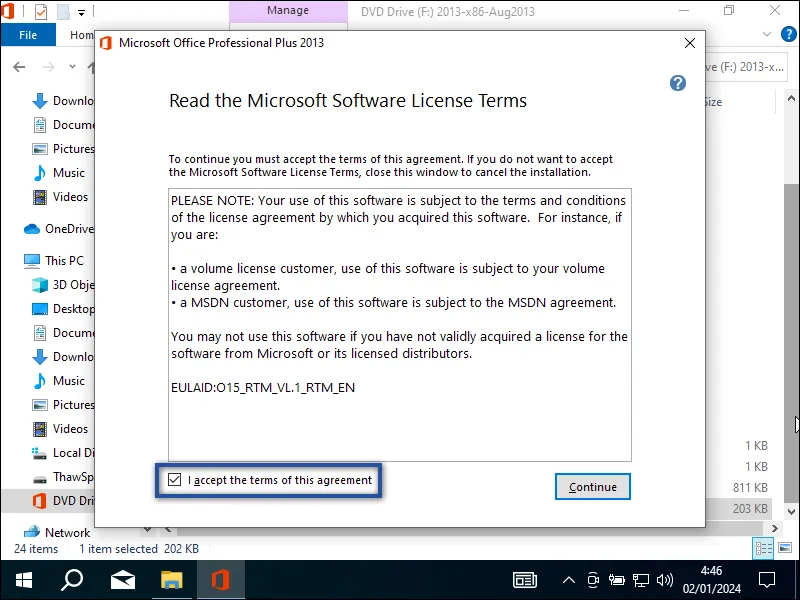800x600 pixels.
Task: Click the speaker volume icon in tray
Action: click(665, 578)
